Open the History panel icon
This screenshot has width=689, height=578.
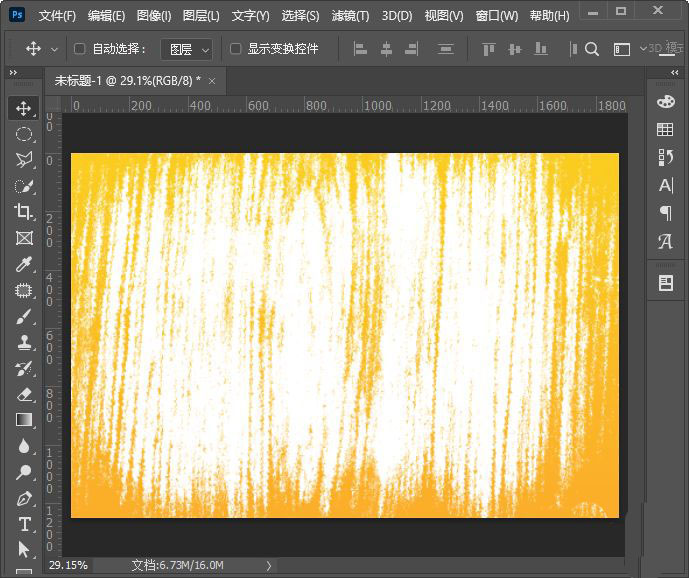coord(665,157)
